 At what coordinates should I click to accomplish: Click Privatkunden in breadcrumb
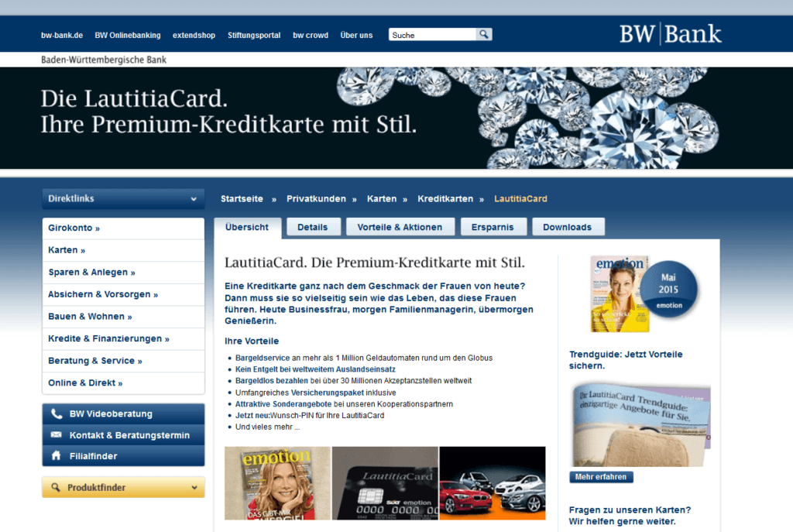[x=316, y=199]
